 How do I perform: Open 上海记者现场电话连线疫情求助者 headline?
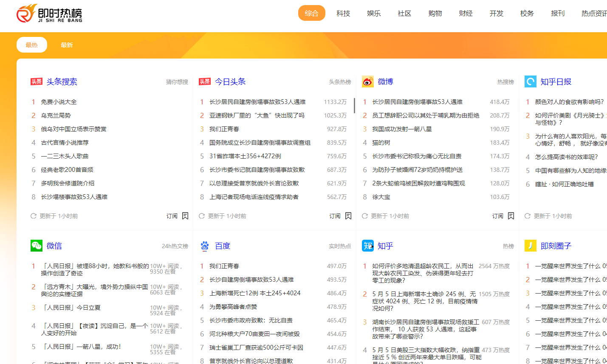pos(254,197)
